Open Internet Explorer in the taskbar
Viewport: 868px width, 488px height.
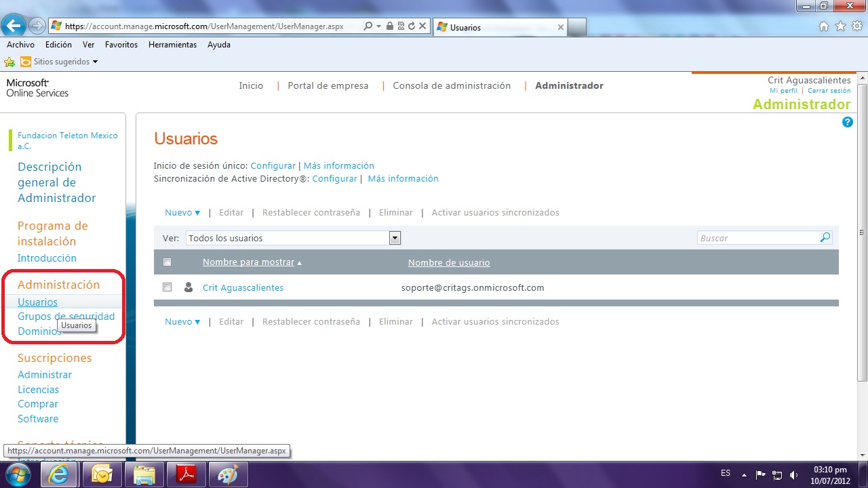pos(59,474)
